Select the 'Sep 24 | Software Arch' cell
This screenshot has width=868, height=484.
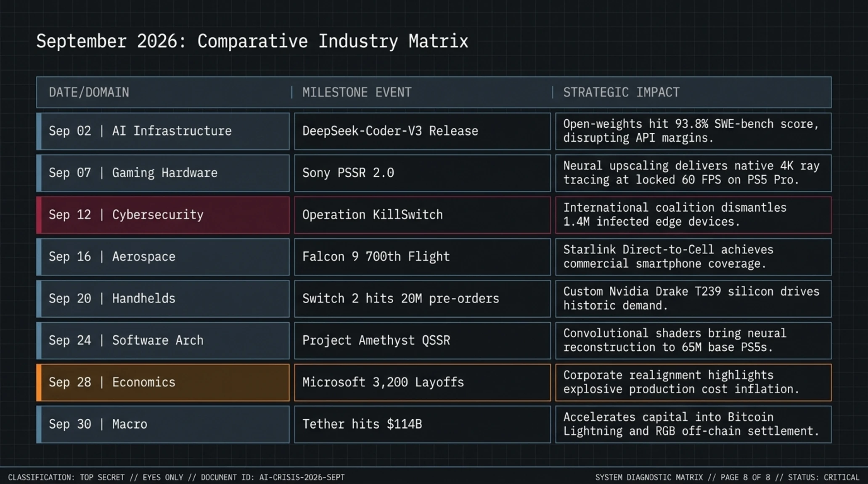click(x=163, y=341)
